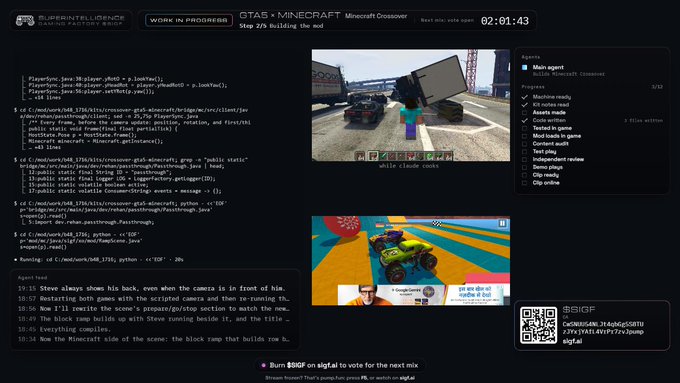Click the contract address starting CaSNUU54NL
Screen dimensions: 680x383
[x=603, y=328]
